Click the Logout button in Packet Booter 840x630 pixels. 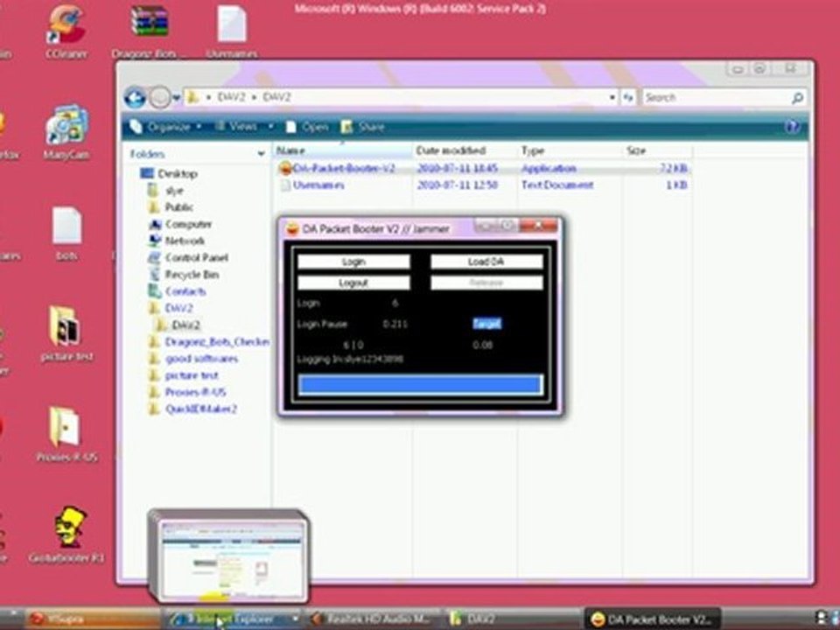[353, 283]
